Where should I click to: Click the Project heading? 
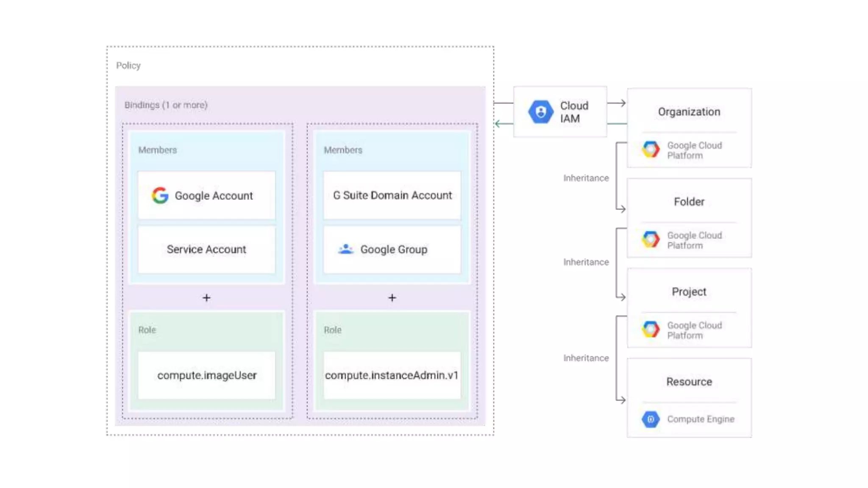(x=689, y=291)
